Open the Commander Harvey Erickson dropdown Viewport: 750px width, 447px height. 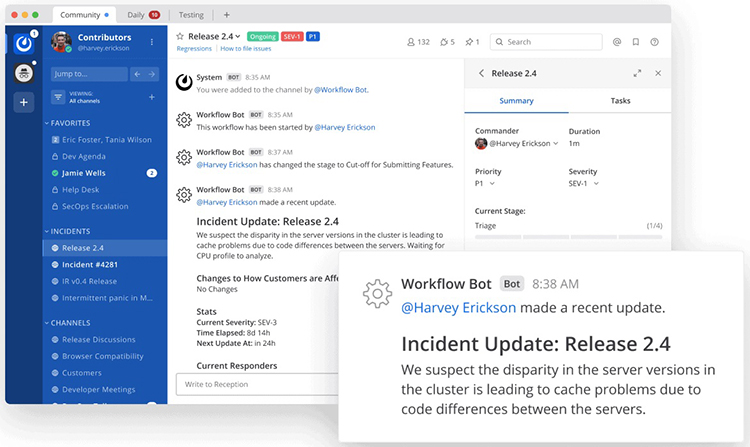[x=518, y=144]
